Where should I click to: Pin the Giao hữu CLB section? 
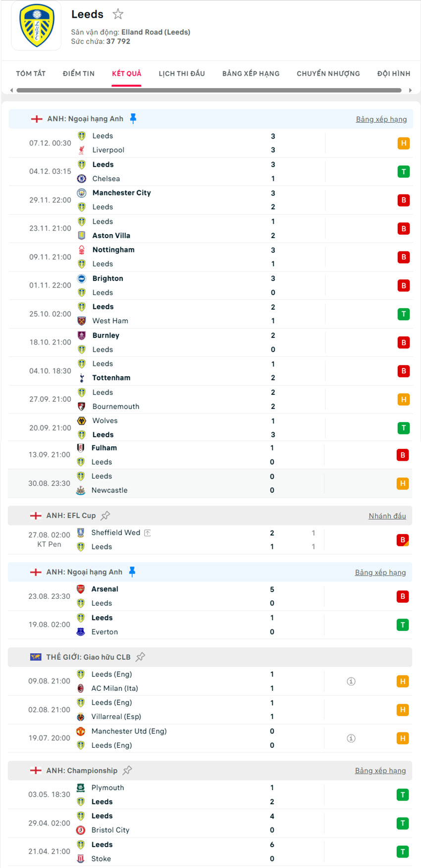point(141,657)
